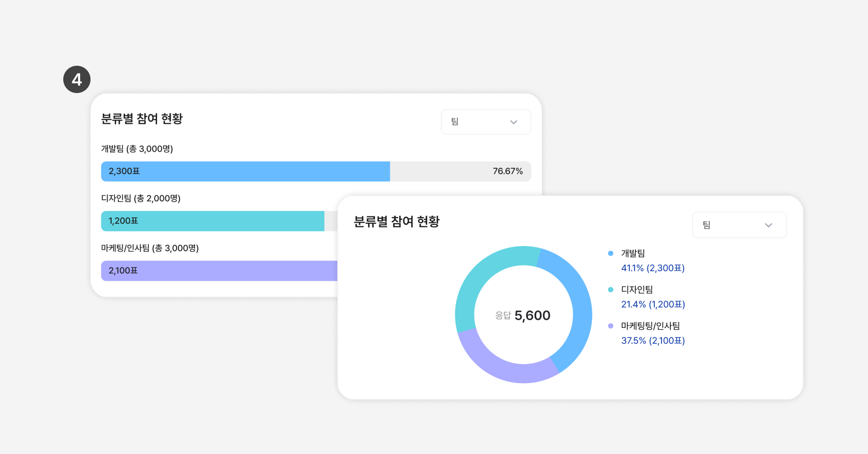Select the 디자인팀 legend label in the donut card
Screen dimensions: 868x454
(637, 290)
